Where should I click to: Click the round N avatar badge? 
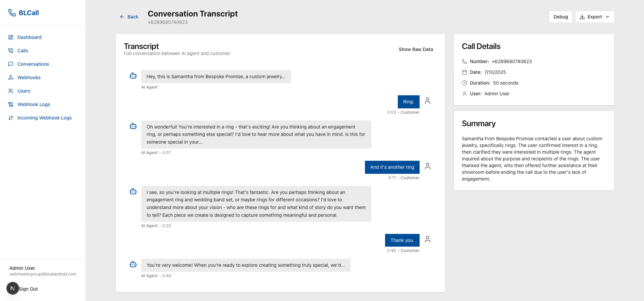click(13, 288)
